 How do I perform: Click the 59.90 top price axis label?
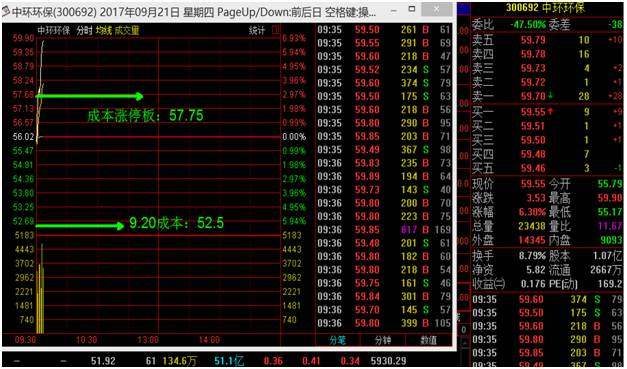click(23, 38)
